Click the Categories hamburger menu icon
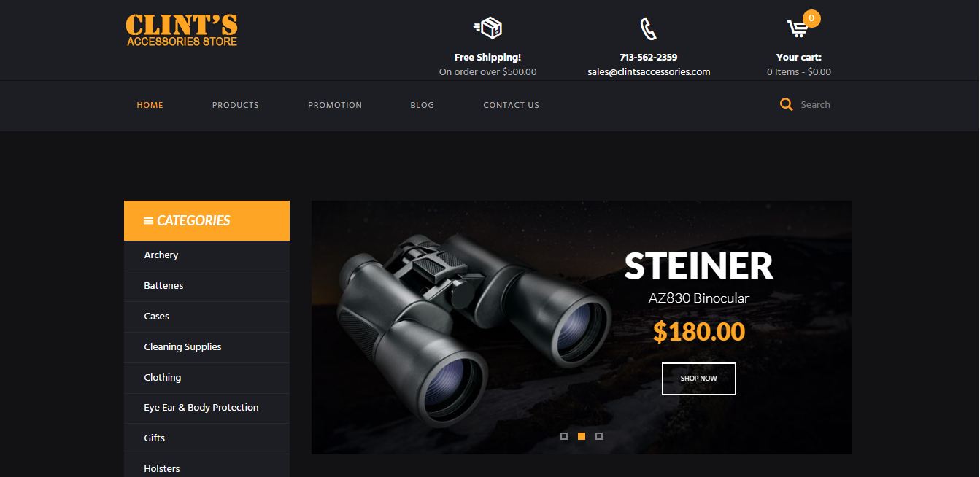The width and height of the screenshot is (980, 477). [x=148, y=220]
